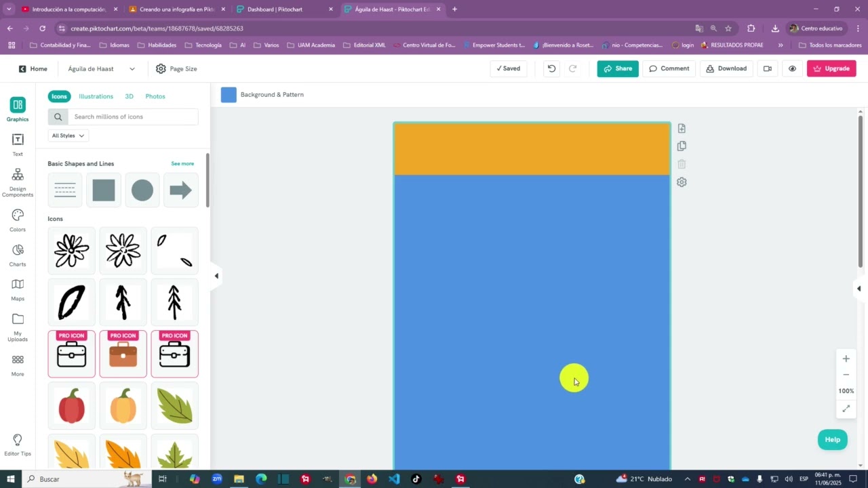Add the black feather leaf icon
This screenshot has width=868, height=488.
[x=72, y=302]
